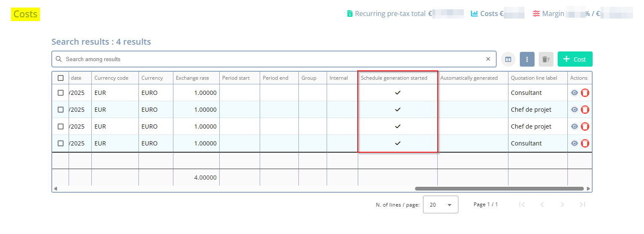Click the Margin sliders icon
Viewport: 644px width, 234px height.
pyautogui.click(x=536, y=13)
